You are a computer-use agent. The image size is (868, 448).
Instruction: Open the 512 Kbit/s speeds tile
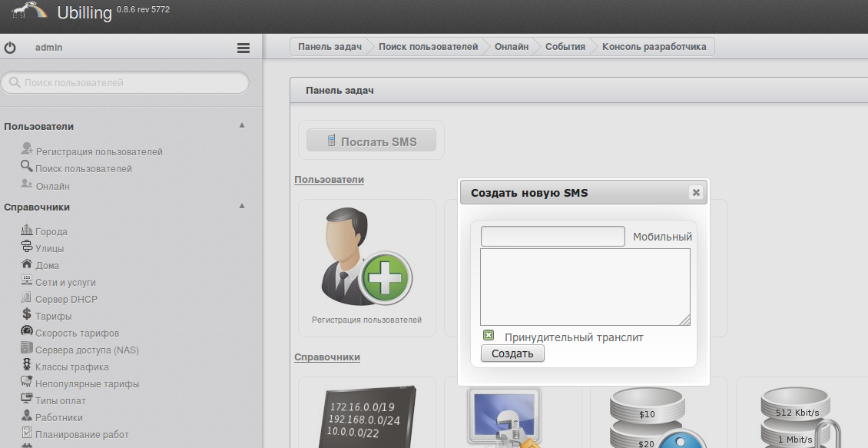tap(802, 413)
